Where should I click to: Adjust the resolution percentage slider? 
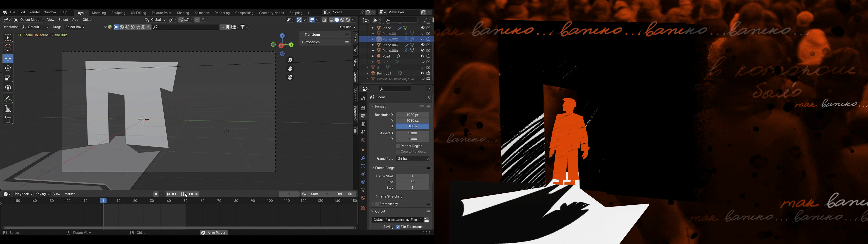[x=413, y=126]
